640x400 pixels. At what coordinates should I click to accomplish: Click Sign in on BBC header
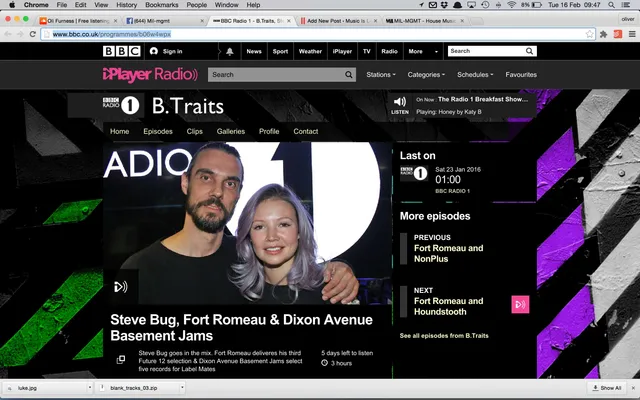(x=167, y=51)
